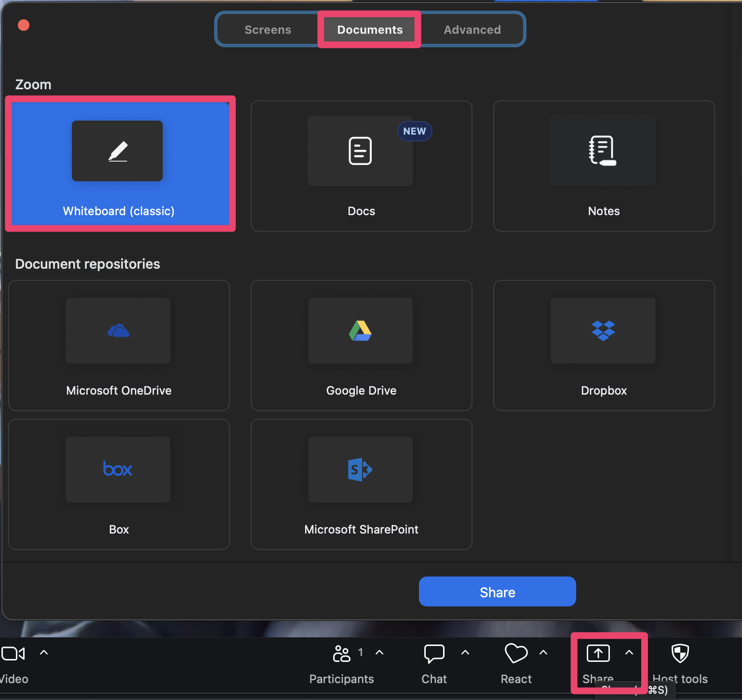Select the Microsoft OneDrive cloud icon
The image size is (742, 700).
click(x=118, y=330)
